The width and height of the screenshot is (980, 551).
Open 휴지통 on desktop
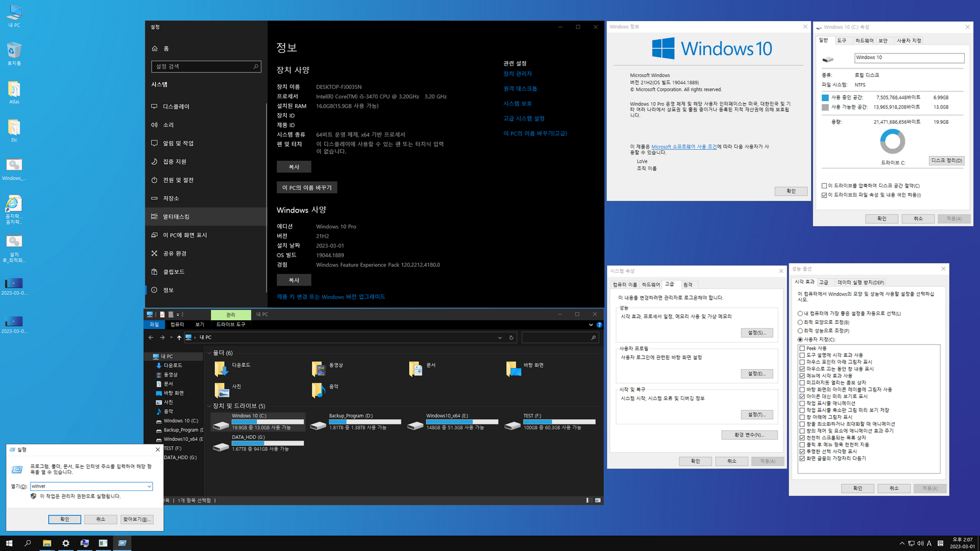click(x=14, y=54)
